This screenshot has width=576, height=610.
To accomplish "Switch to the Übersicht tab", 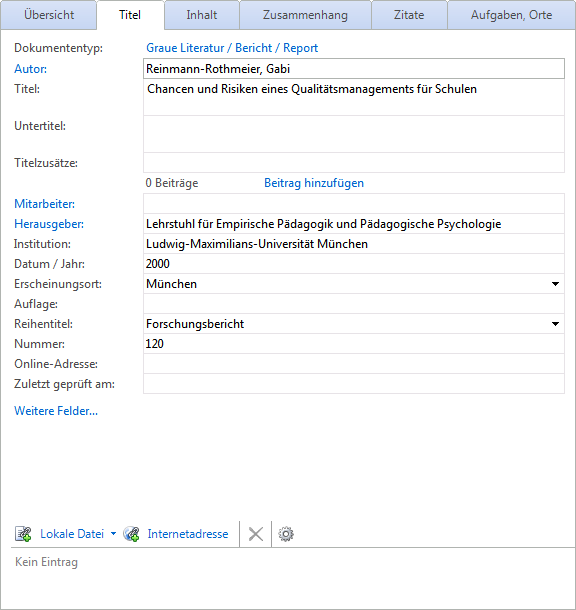I will pos(49,15).
